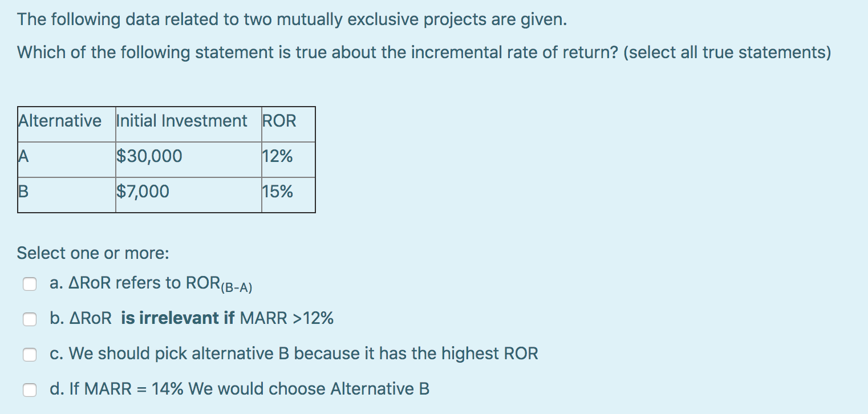Select the $7,000 investment cell

point(143,191)
